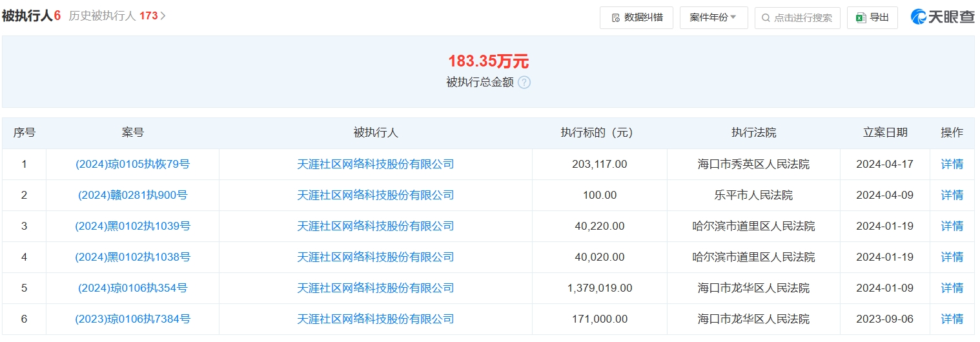
Task: Click date 2023-09-06
Action: 885,319
